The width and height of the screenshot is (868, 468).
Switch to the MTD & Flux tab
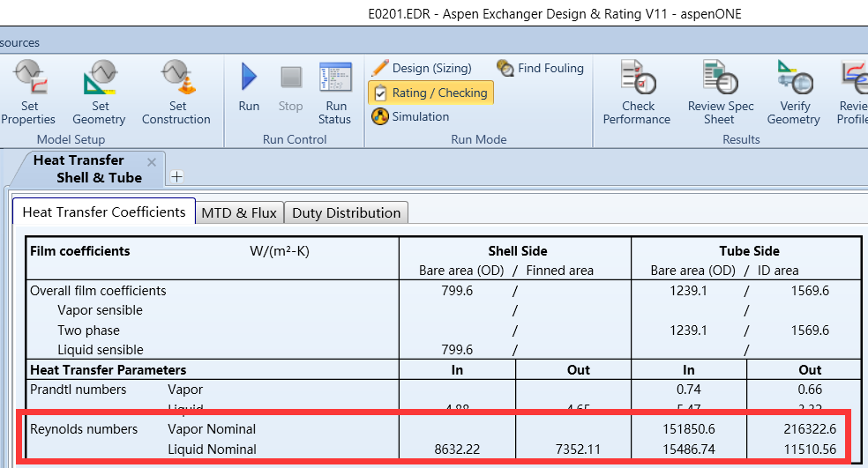click(x=239, y=212)
